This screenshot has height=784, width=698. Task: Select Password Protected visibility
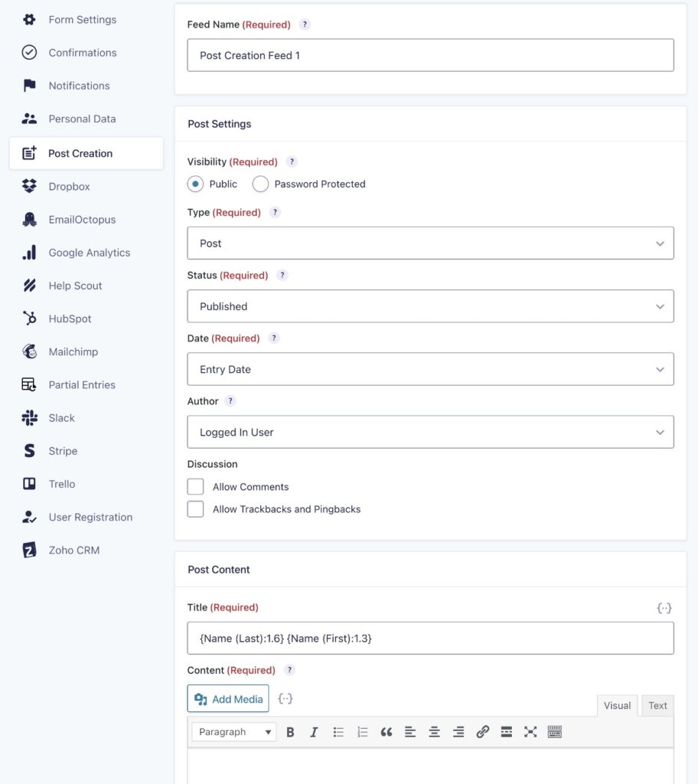click(260, 184)
